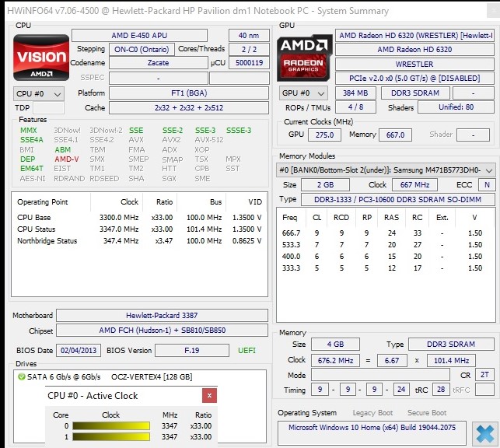Click the GPU clock 275.0 field

324,135
